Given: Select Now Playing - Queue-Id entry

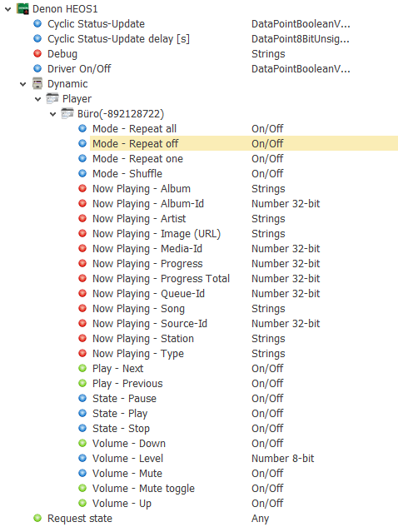Looking at the screenshot, I should click(x=148, y=294).
